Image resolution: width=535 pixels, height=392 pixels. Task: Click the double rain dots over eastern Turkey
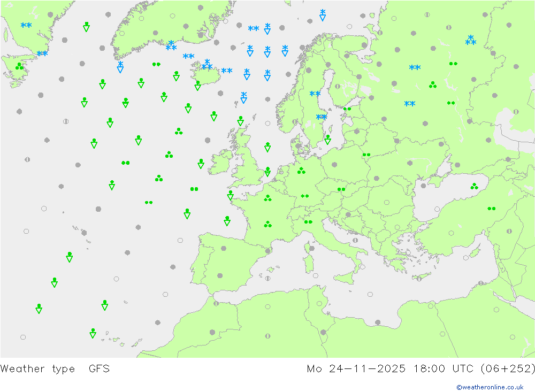click(x=491, y=209)
